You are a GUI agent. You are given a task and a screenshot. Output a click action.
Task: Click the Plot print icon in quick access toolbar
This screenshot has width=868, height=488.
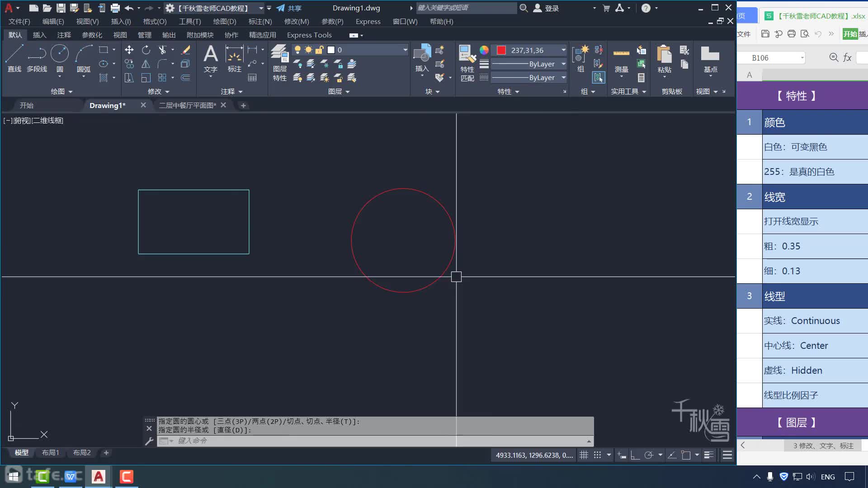tap(115, 8)
